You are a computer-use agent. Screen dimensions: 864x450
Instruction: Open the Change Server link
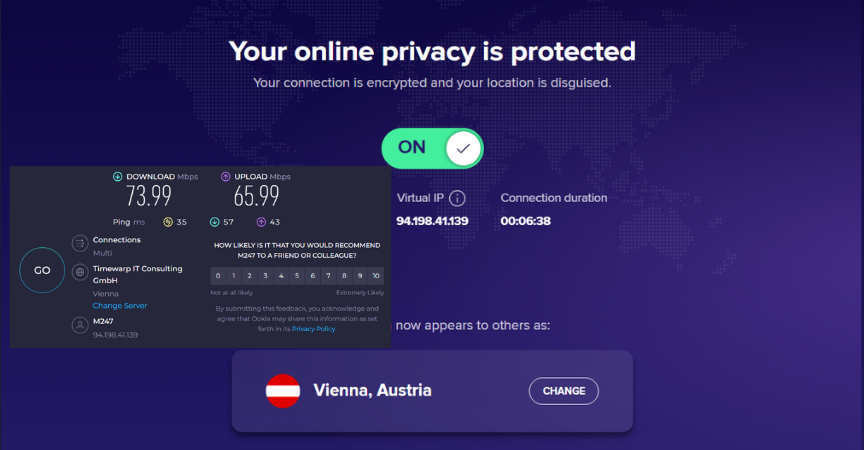120,306
